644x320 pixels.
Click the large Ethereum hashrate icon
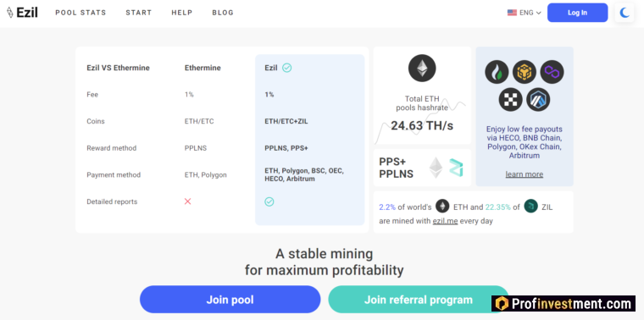(422, 68)
